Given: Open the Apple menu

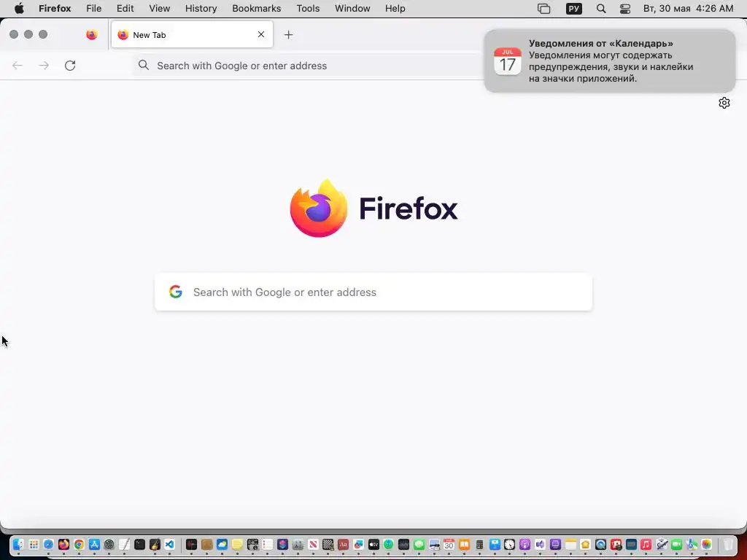Looking at the screenshot, I should 19,9.
